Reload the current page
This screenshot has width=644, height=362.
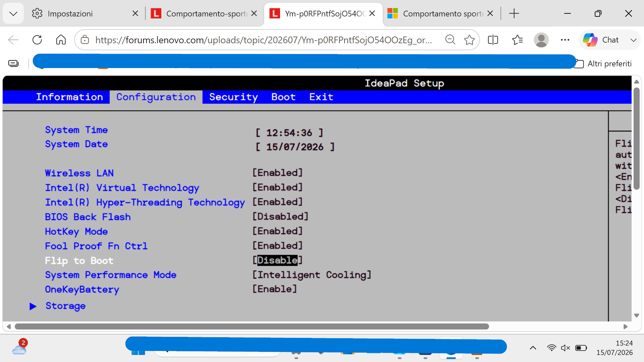tap(37, 40)
